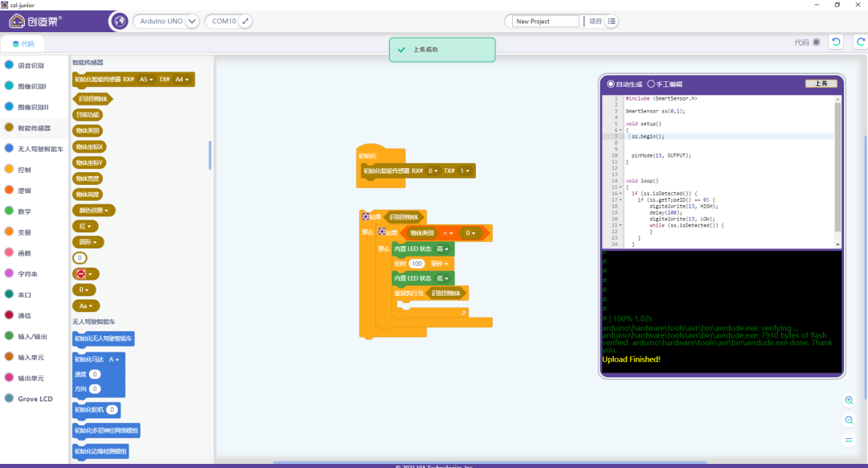Open the 控制 block category
The width and height of the screenshot is (868, 468).
point(24,170)
